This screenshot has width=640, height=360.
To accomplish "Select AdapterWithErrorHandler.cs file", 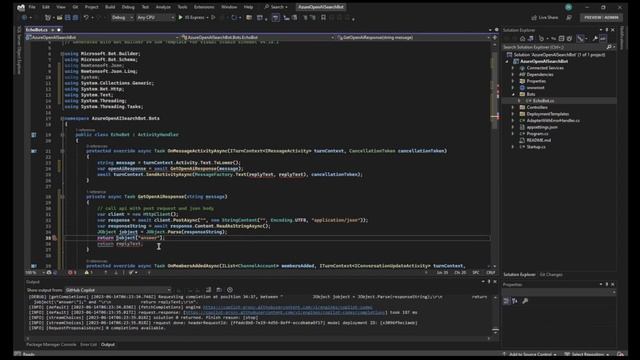I will (553, 120).
